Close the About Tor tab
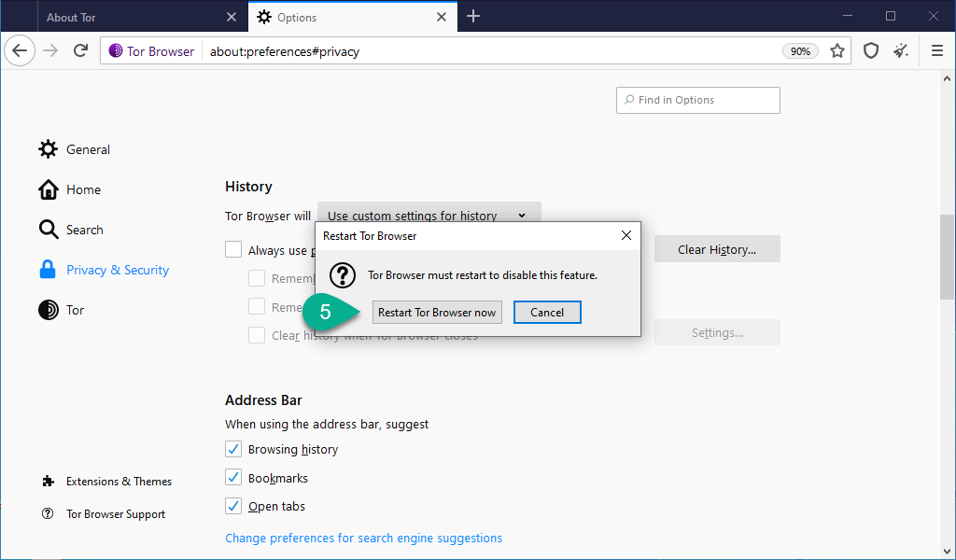Image resolution: width=956 pixels, height=560 pixels. click(x=232, y=17)
